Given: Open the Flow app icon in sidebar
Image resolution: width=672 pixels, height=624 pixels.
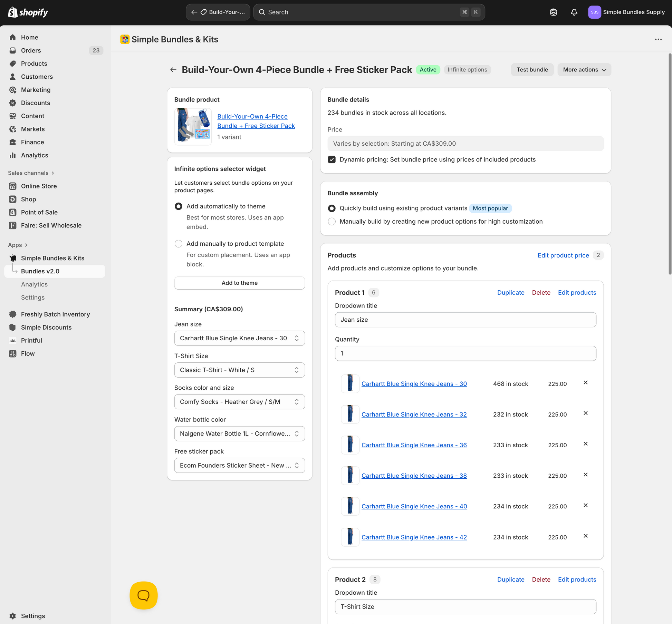Looking at the screenshot, I should 13,353.
